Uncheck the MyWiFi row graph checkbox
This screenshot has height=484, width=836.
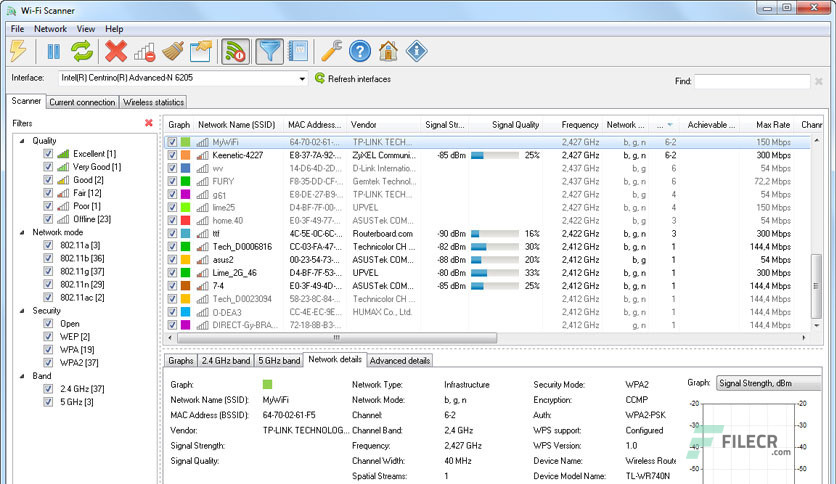(172, 142)
